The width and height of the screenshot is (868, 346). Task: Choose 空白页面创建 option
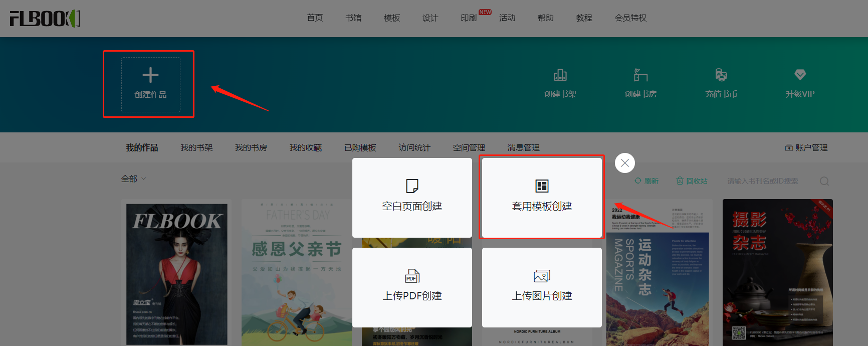(412, 198)
